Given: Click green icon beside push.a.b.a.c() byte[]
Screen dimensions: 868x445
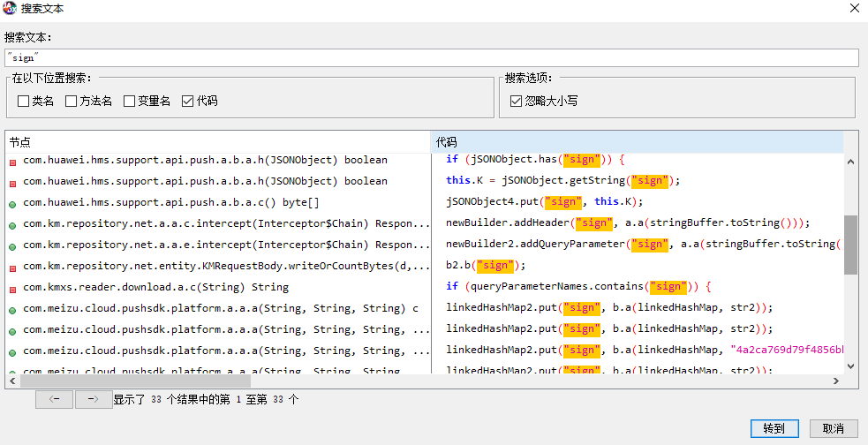Looking at the screenshot, I should coord(13,203).
